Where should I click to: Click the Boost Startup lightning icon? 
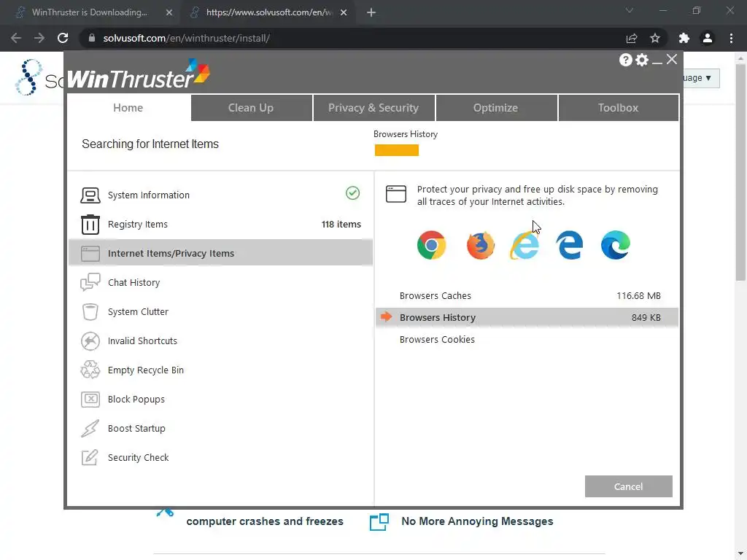tap(90, 429)
